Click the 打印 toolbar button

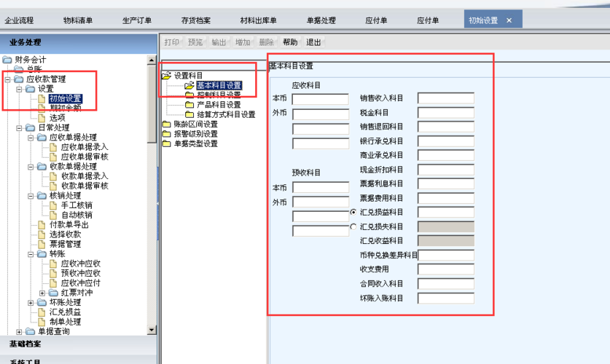(x=171, y=42)
